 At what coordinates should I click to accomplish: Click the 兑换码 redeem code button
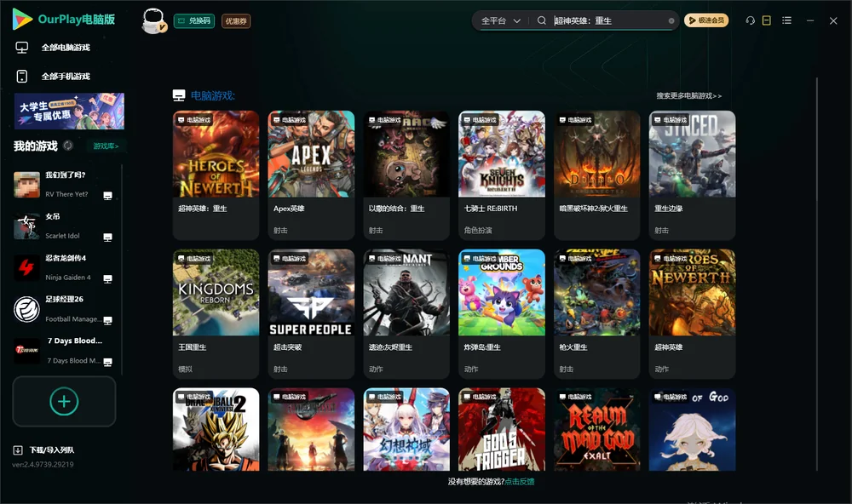[x=194, y=20]
